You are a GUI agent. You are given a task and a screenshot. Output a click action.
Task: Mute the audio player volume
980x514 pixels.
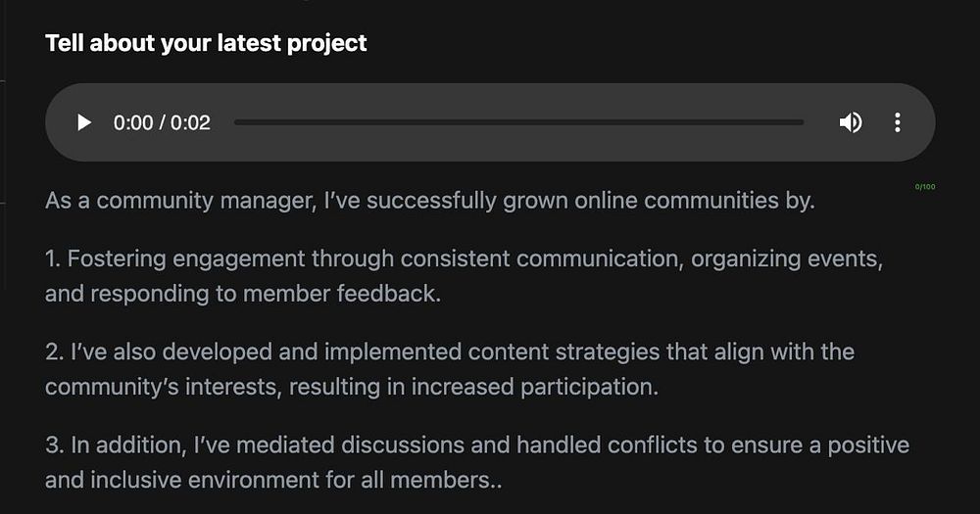(851, 122)
